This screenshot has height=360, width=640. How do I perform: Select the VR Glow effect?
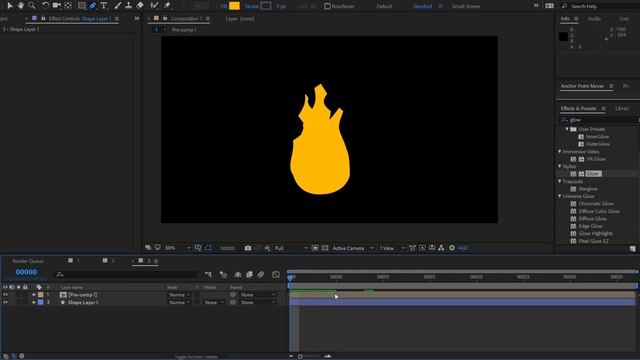pyautogui.click(x=596, y=159)
